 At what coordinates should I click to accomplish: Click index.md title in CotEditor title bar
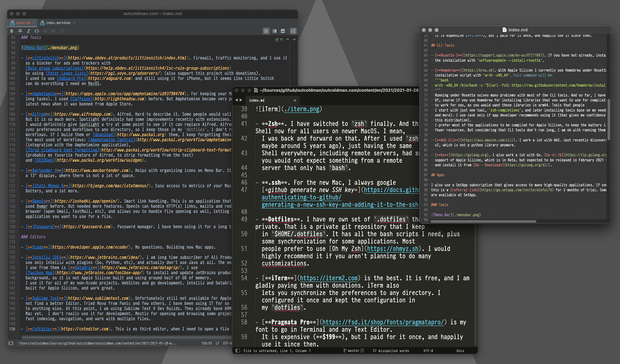click(518, 30)
